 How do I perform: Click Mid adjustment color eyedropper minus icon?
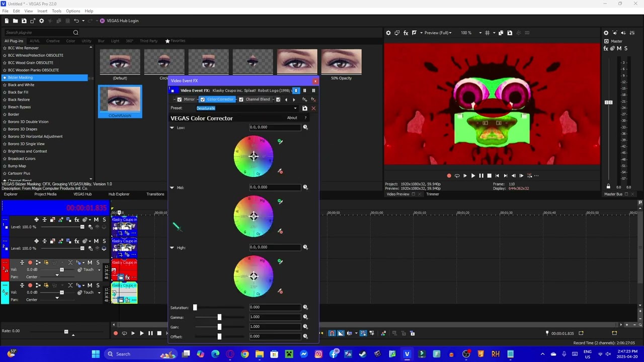click(x=280, y=231)
